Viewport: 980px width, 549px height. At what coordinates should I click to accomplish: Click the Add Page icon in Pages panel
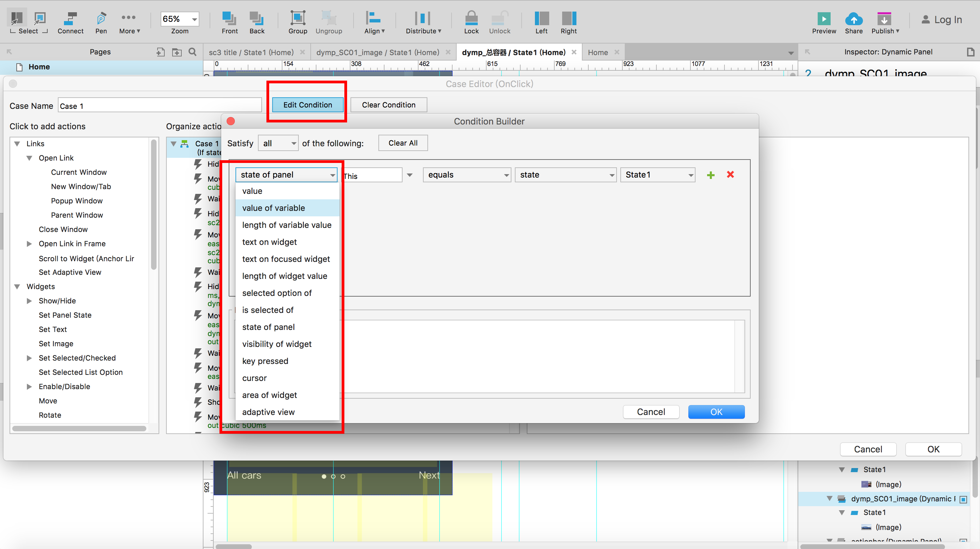point(161,52)
